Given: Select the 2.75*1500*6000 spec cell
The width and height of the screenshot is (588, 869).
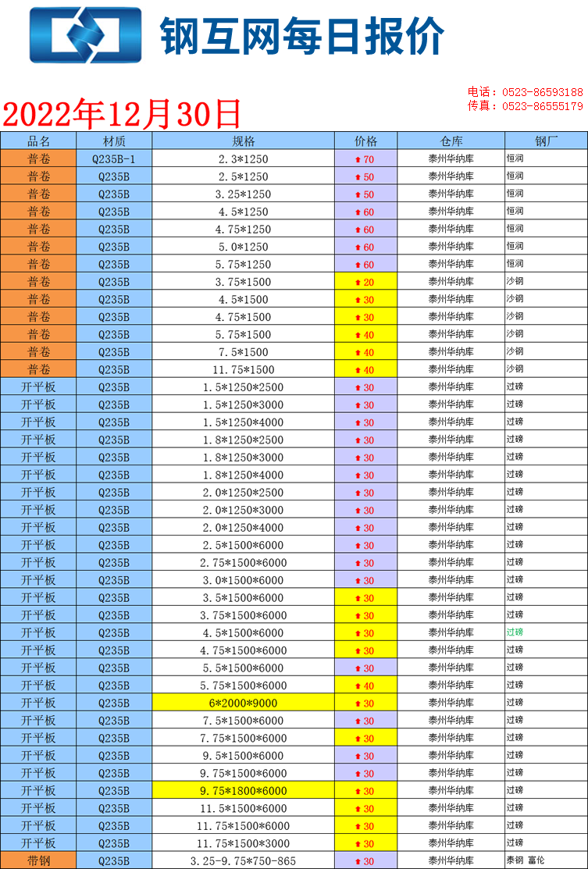Looking at the screenshot, I should pos(244,562).
